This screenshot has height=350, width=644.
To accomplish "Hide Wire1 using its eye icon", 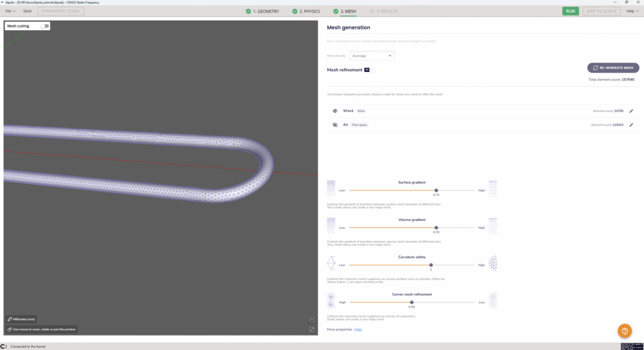I will (335, 111).
